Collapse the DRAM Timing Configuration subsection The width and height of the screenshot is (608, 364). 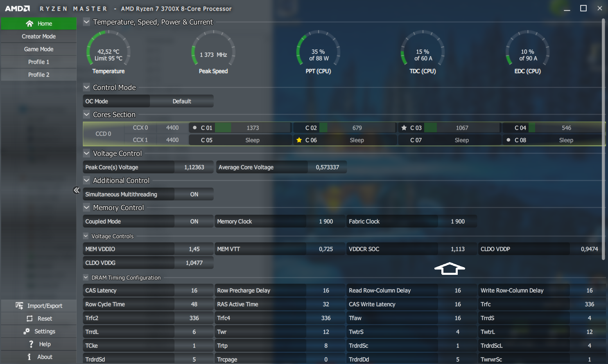tap(86, 277)
